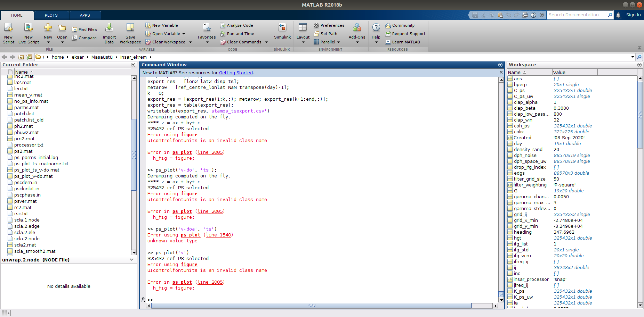Switch to the APPS tab
Viewport: 644px width, 317px height.
click(85, 15)
